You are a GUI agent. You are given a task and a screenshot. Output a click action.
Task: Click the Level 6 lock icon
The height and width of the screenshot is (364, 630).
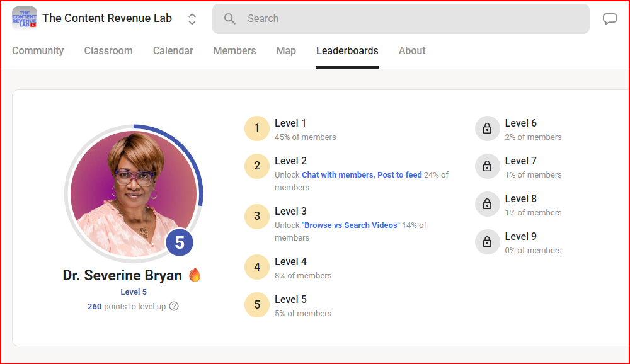pos(487,128)
